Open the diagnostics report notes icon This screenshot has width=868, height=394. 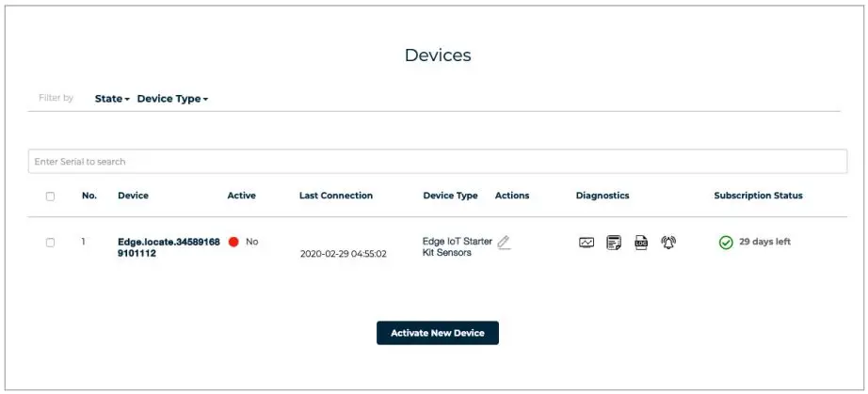click(x=614, y=243)
